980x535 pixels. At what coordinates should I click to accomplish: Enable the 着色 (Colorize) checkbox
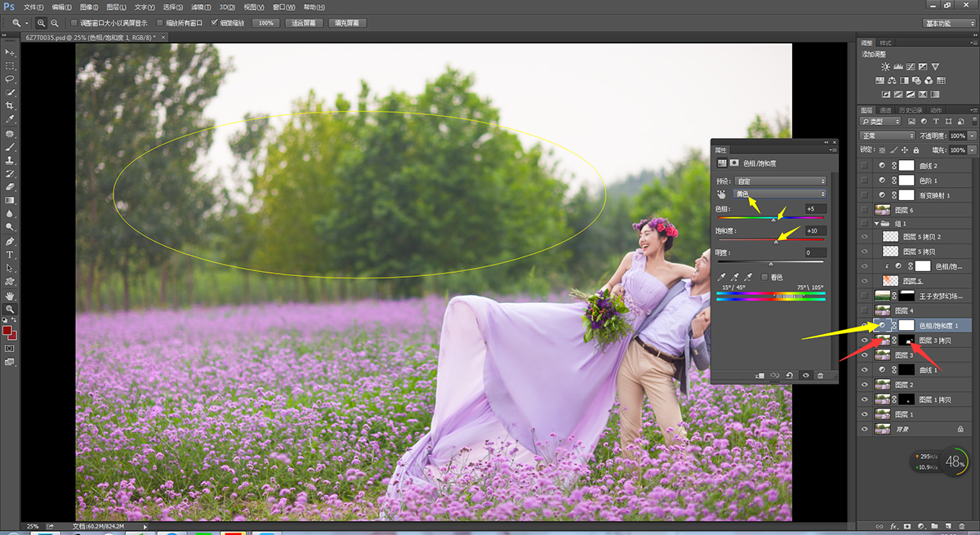pyautogui.click(x=764, y=278)
